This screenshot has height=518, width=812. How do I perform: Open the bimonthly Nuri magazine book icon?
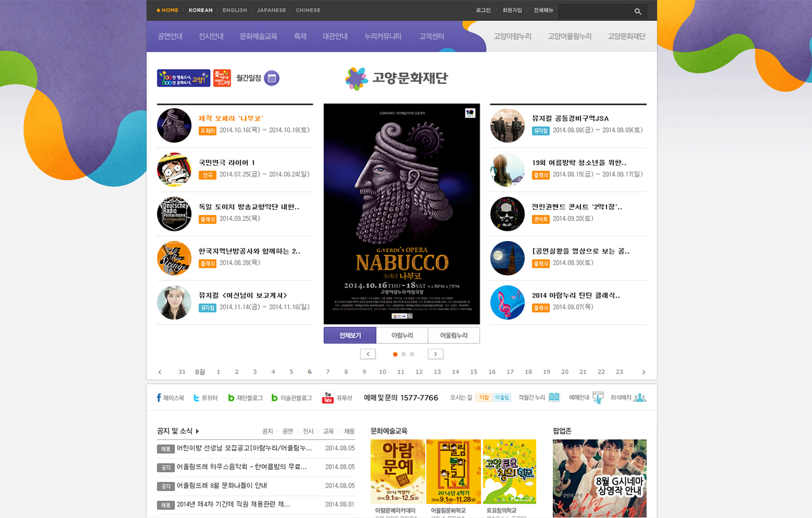click(x=554, y=398)
